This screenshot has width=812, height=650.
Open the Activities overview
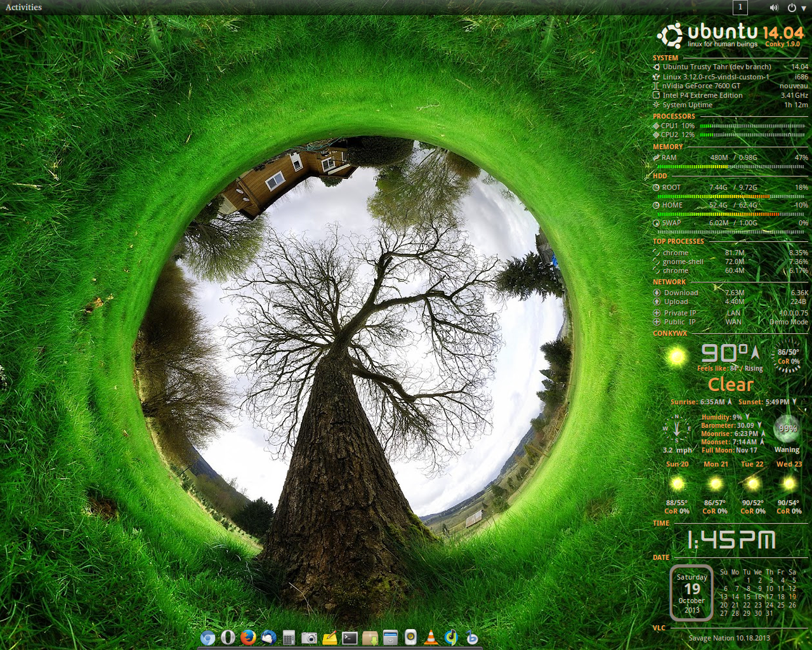point(23,8)
